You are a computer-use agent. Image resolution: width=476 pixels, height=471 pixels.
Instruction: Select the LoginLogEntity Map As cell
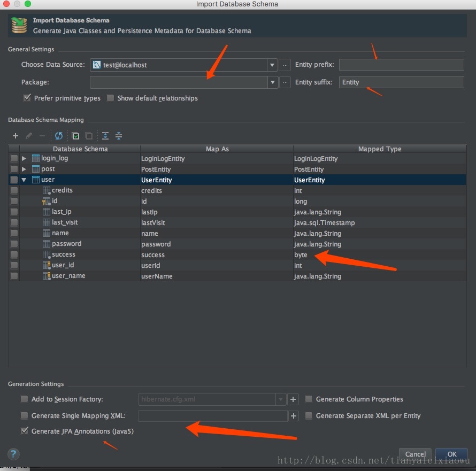[x=217, y=158]
